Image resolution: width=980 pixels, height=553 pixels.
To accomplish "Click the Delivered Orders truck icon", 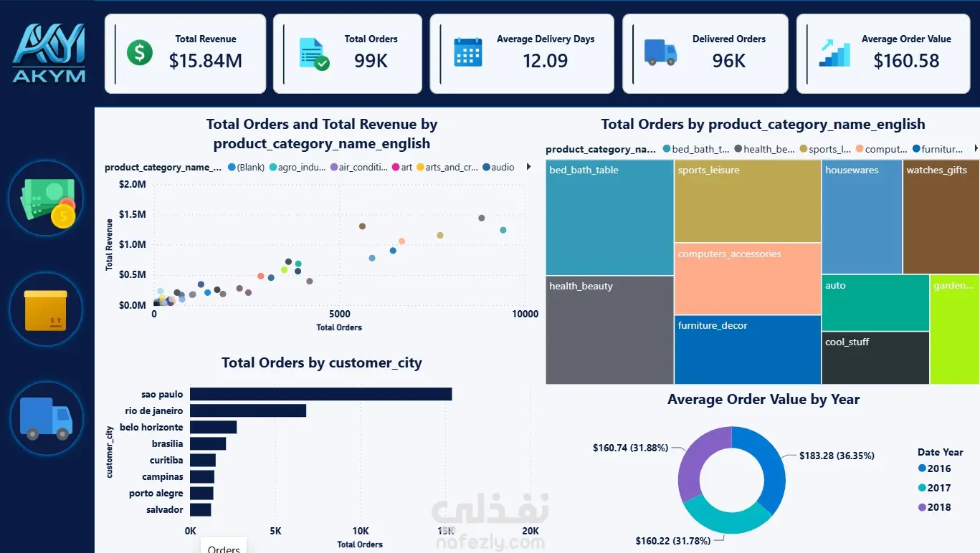I will click(x=660, y=52).
